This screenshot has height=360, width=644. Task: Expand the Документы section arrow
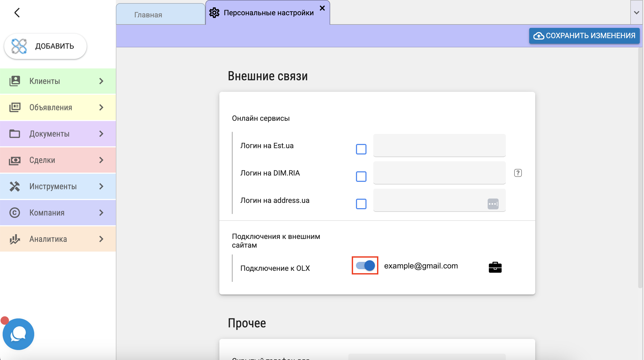101,134
